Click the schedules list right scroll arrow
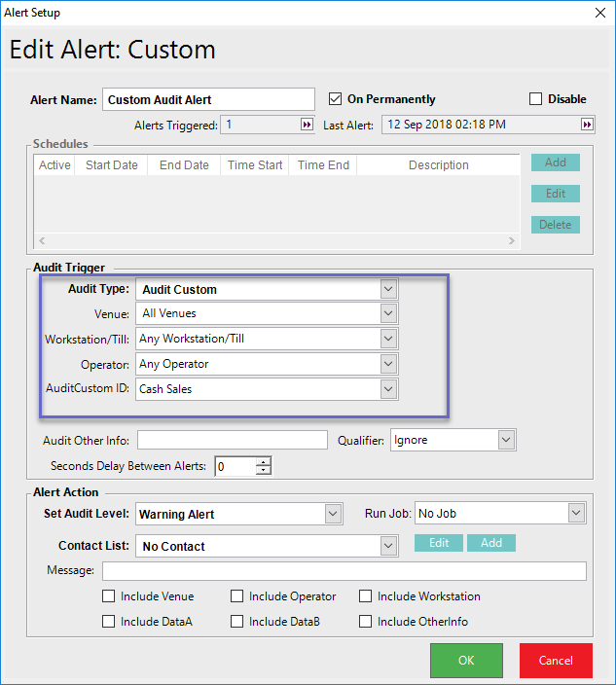The height and width of the screenshot is (685, 616). (x=512, y=240)
